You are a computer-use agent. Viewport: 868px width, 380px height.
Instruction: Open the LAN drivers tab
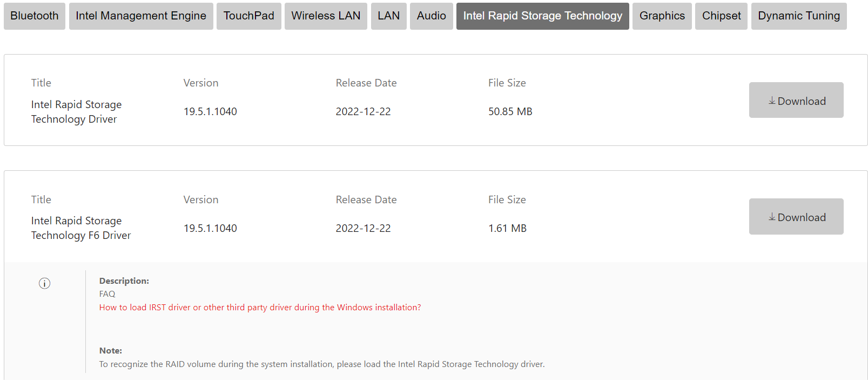coord(388,16)
